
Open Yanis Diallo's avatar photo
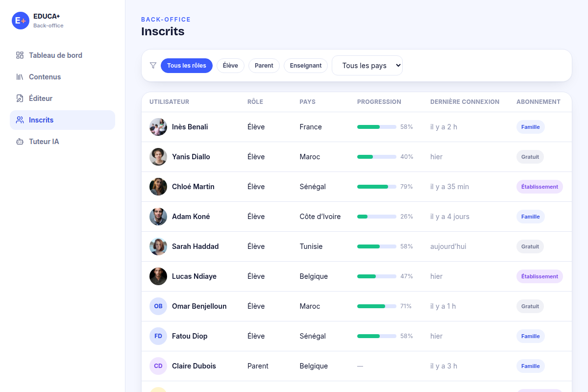[x=158, y=157]
